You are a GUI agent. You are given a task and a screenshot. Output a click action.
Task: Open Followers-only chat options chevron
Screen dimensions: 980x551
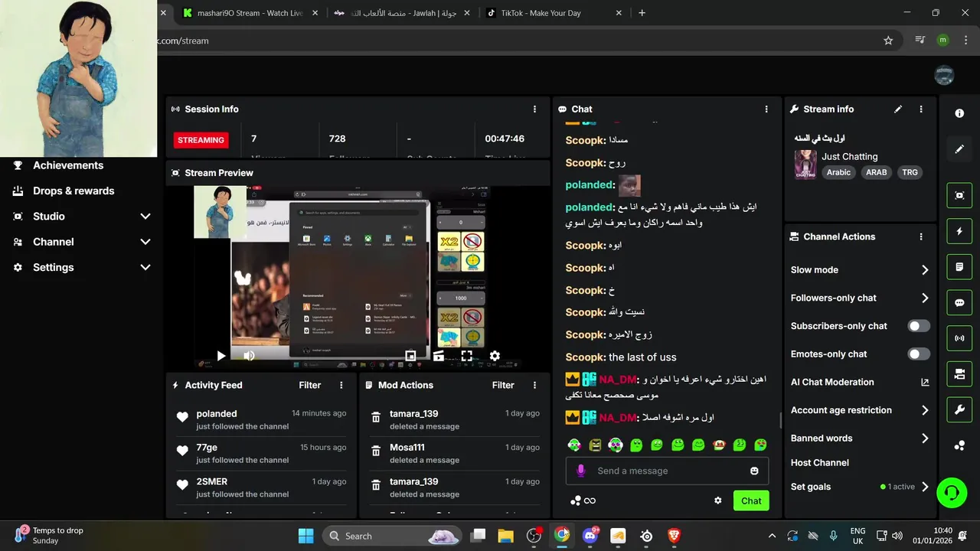925,298
